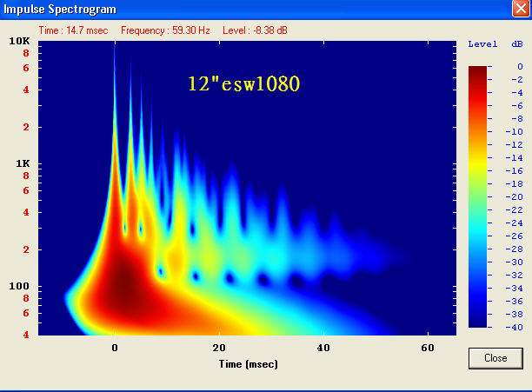The image size is (532, 392).
Task: Click the 20 time axis label
Action: coord(219,348)
